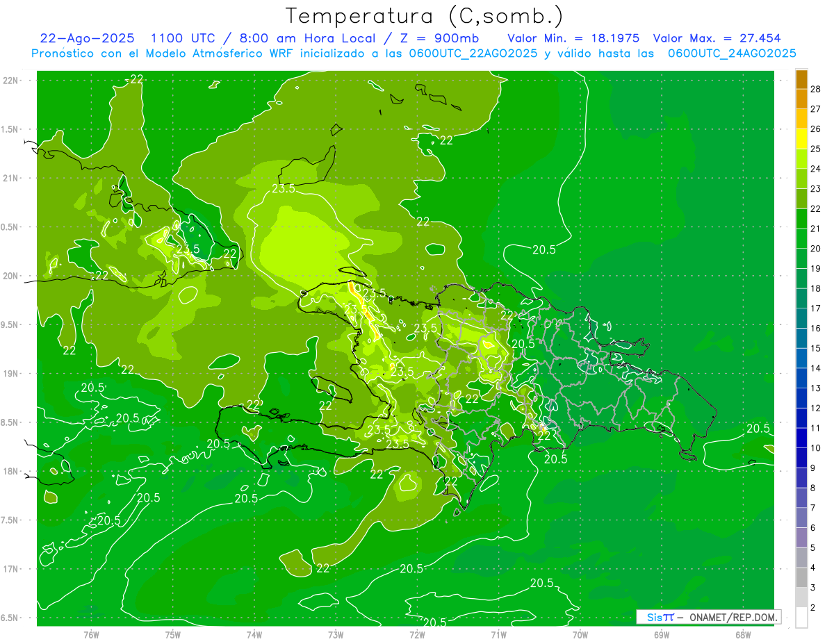
Task: Click the value 10 on the color bar
Action: [x=816, y=448]
